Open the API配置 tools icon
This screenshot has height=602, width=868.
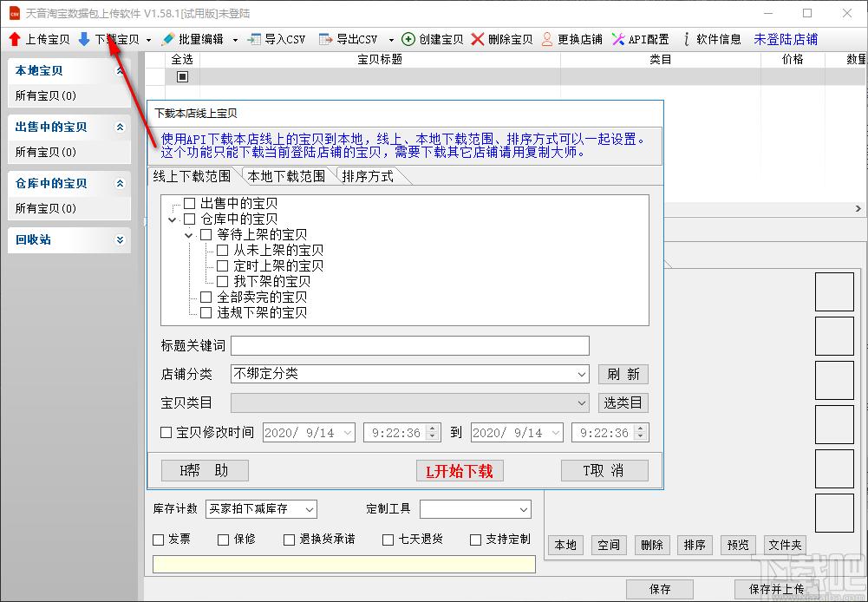coord(618,39)
